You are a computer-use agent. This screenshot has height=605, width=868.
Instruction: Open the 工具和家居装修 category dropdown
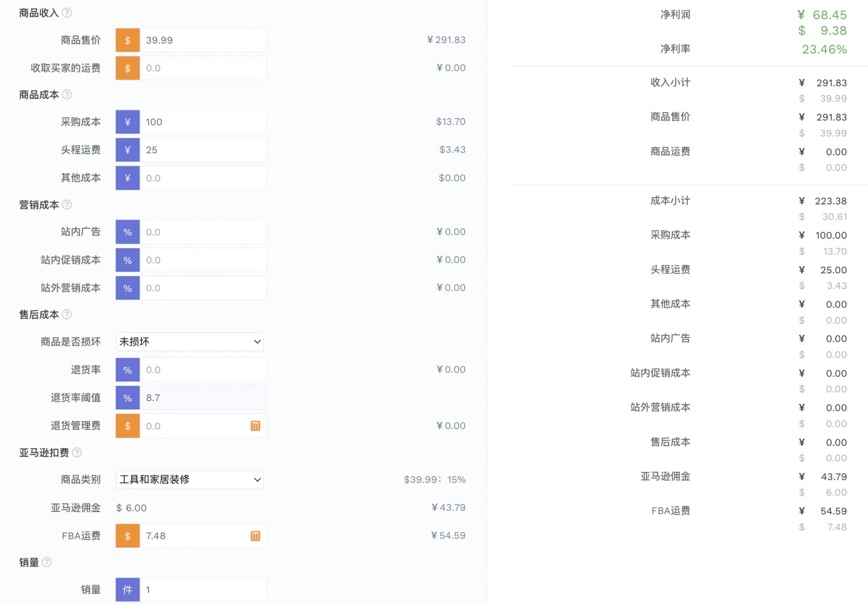pyautogui.click(x=189, y=480)
